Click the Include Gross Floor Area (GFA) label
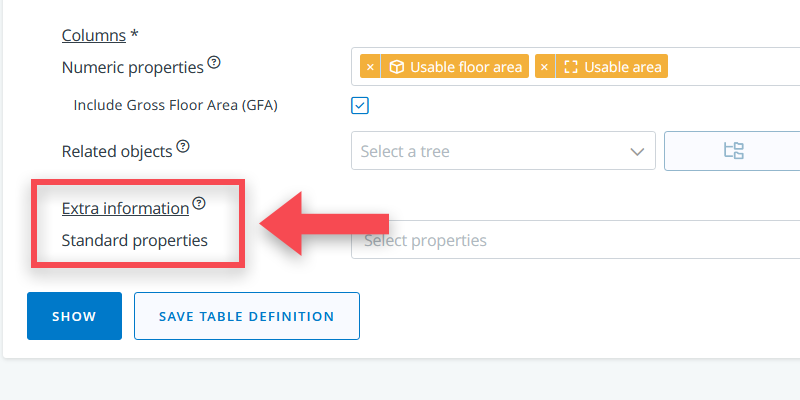 coord(175,105)
